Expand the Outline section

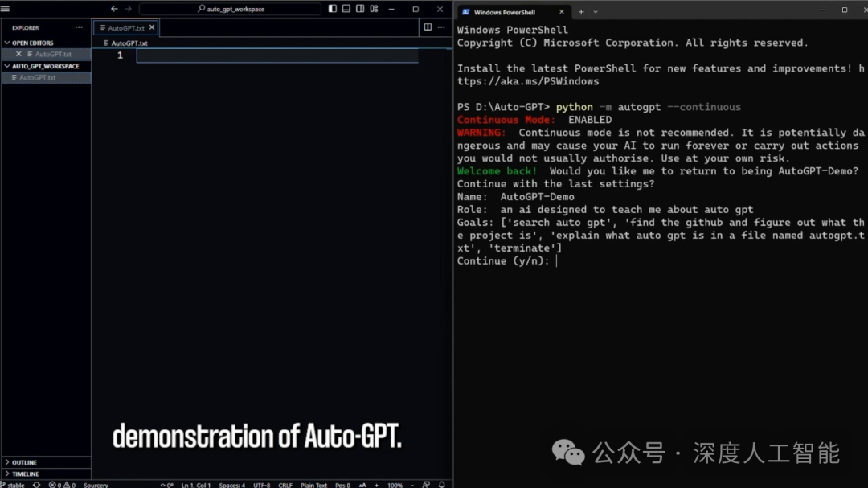[x=47, y=462]
